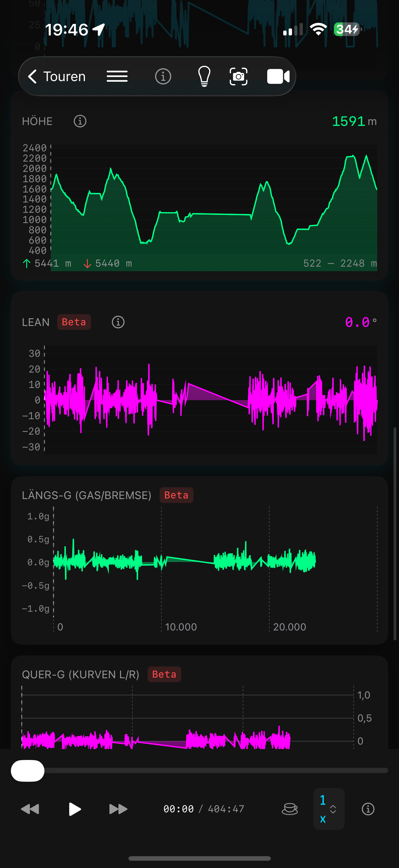Viewport: 399px width, 868px height.
Task: Tap the LÄNGS-G (GAS/BREMSE) title
Action: [x=86, y=495]
